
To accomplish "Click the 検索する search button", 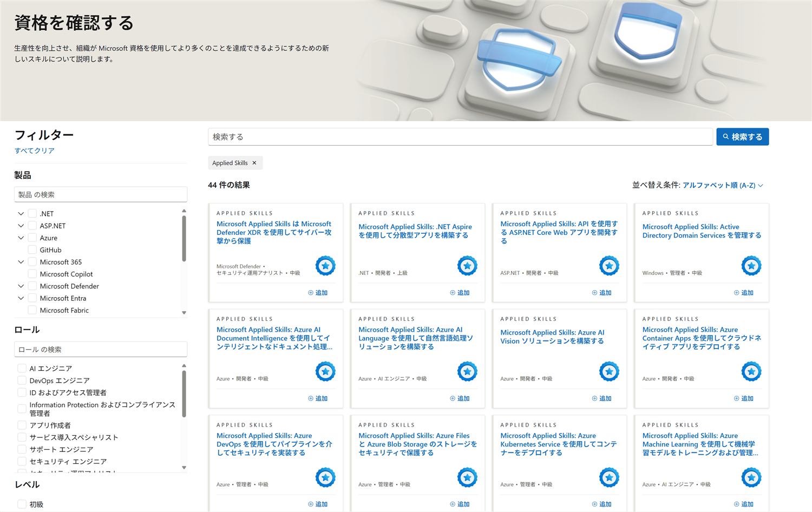I will tap(743, 137).
